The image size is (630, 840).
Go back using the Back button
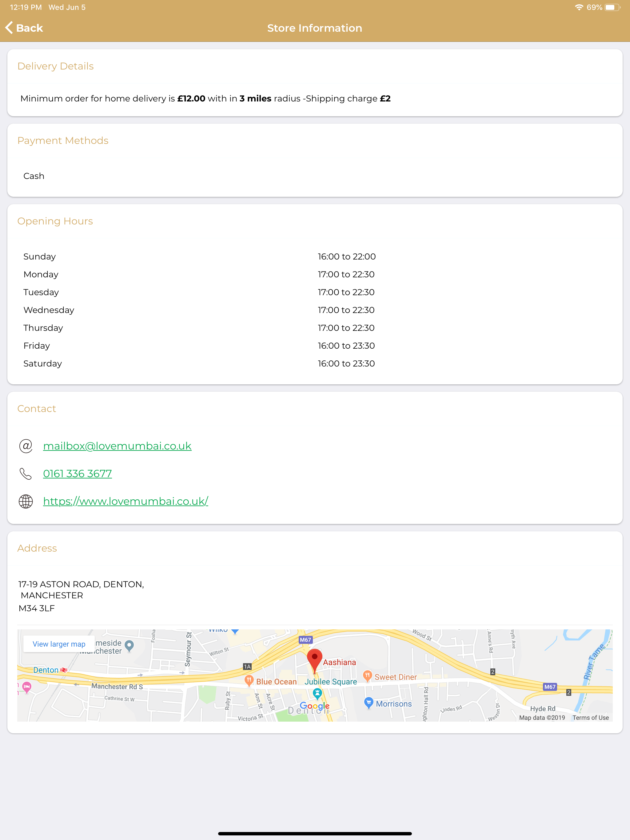point(24,28)
